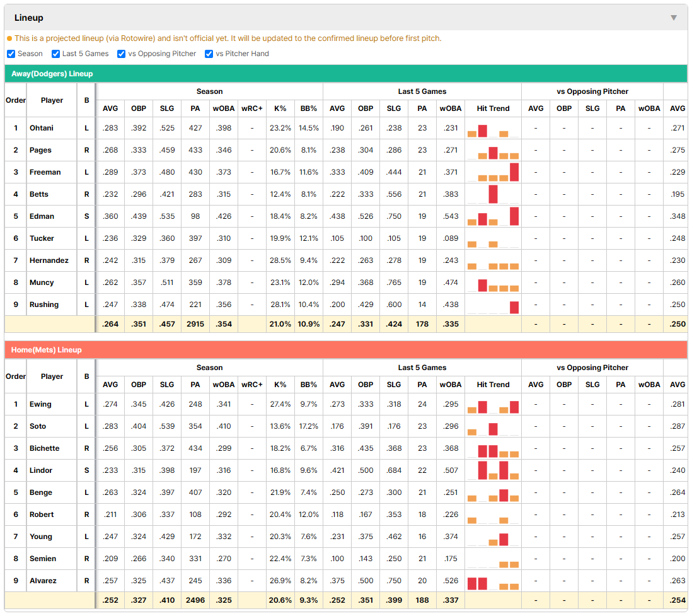
Task: Click the Dodgers Hit Trend column header
Action: pyautogui.click(x=493, y=108)
